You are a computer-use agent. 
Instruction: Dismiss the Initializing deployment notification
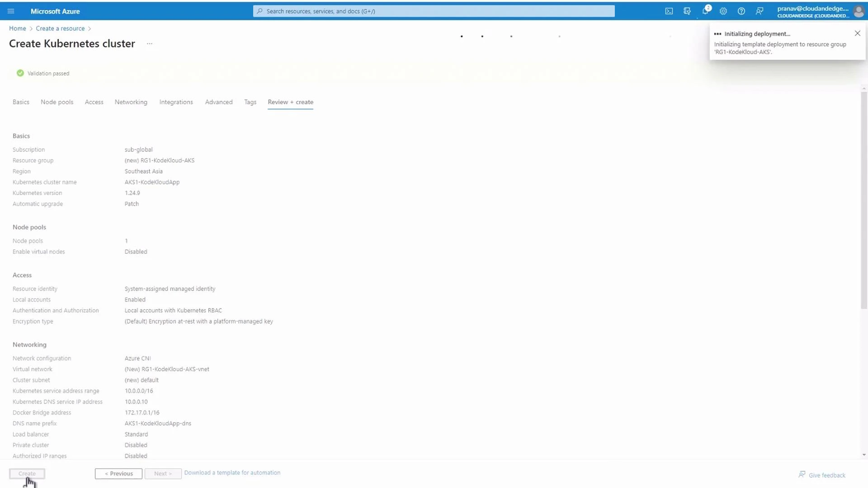[x=857, y=33]
